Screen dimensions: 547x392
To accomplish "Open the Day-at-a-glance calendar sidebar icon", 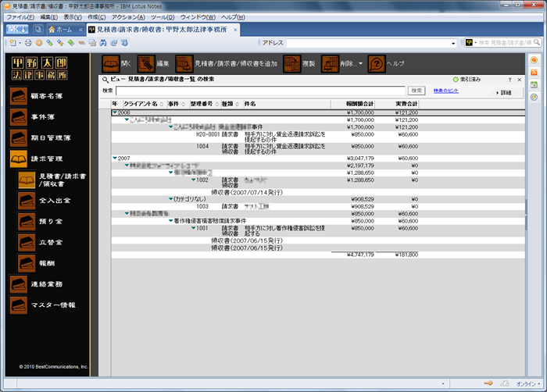I will 534,84.
